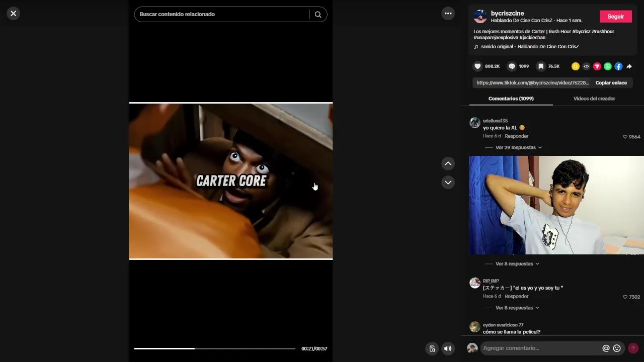Open eydan avaricioso 77's avatar
The height and width of the screenshot is (362, 644).
475,327
